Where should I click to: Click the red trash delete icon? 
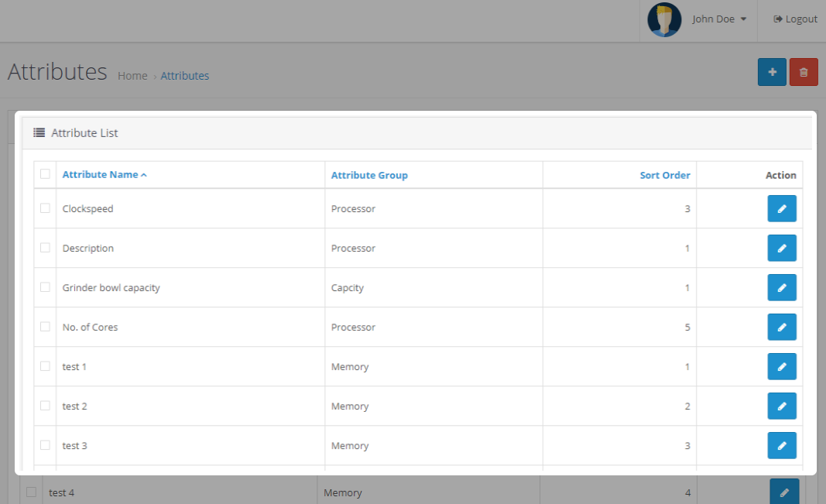(x=804, y=72)
